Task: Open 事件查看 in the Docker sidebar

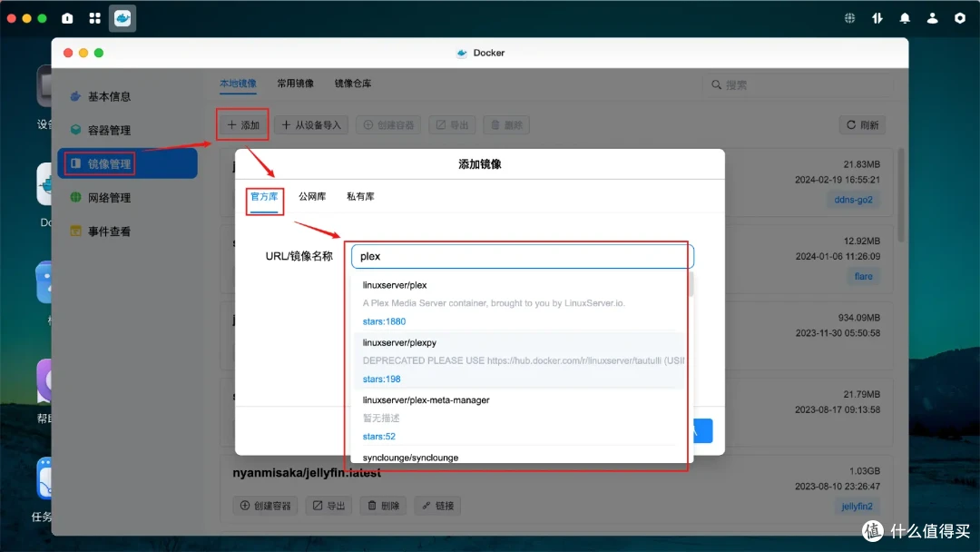Action: pyautogui.click(x=128, y=232)
